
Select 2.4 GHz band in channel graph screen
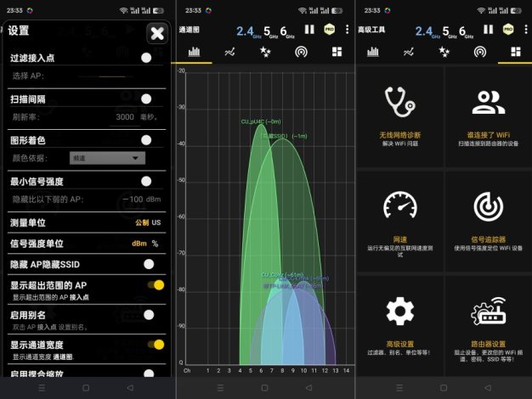[x=248, y=32]
